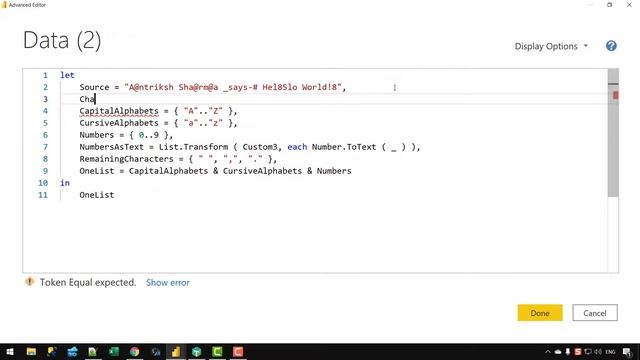Image resolution: width=640 pixels, height=360 pixels.
Task: Switch to Power BI Desktop taskbar icon
Action: tap(176, 351)
